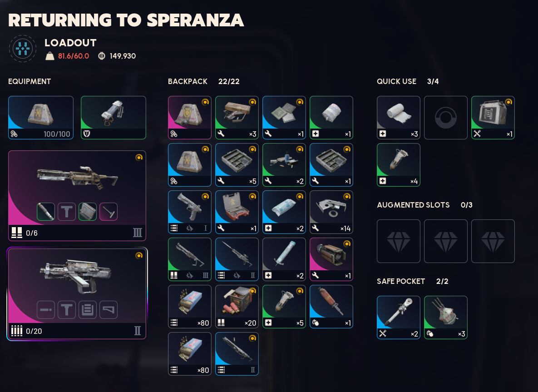The height and width of the screenshot is (392, 538).
Task: Click the muzzle attachment on primary weapon
Action: [x=46, y=212]
